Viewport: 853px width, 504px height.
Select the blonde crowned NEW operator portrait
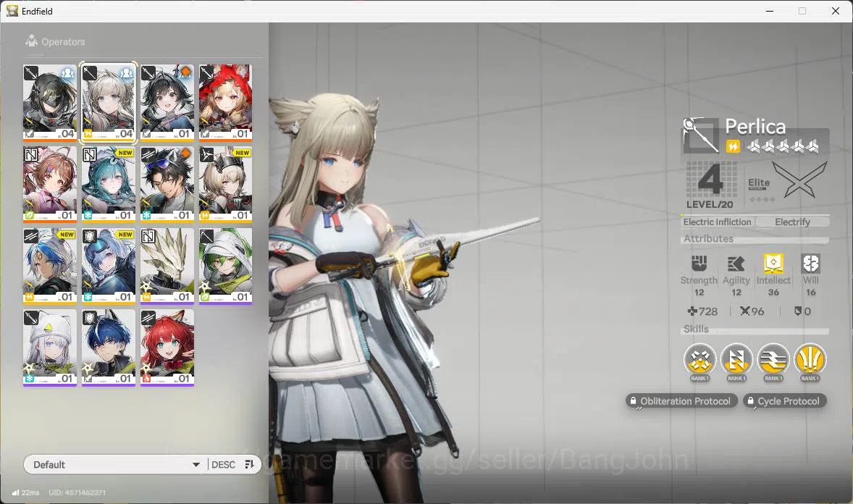tap(225, 184)
